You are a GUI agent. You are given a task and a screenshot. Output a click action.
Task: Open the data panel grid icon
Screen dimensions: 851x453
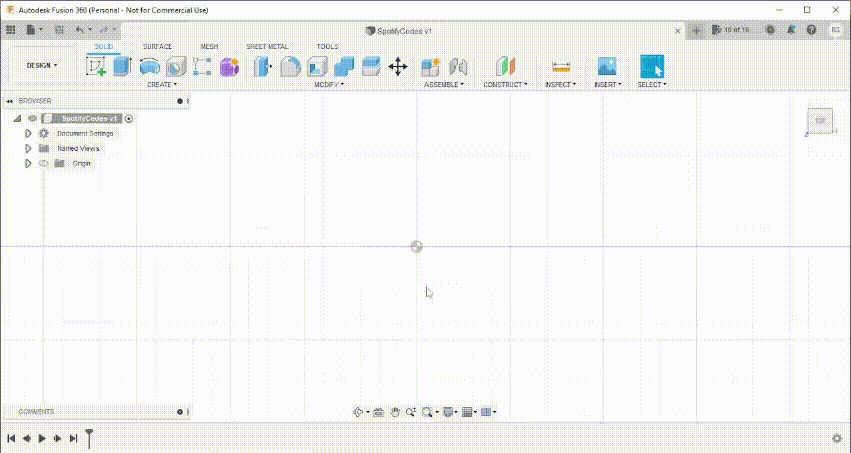click(11, 30)
